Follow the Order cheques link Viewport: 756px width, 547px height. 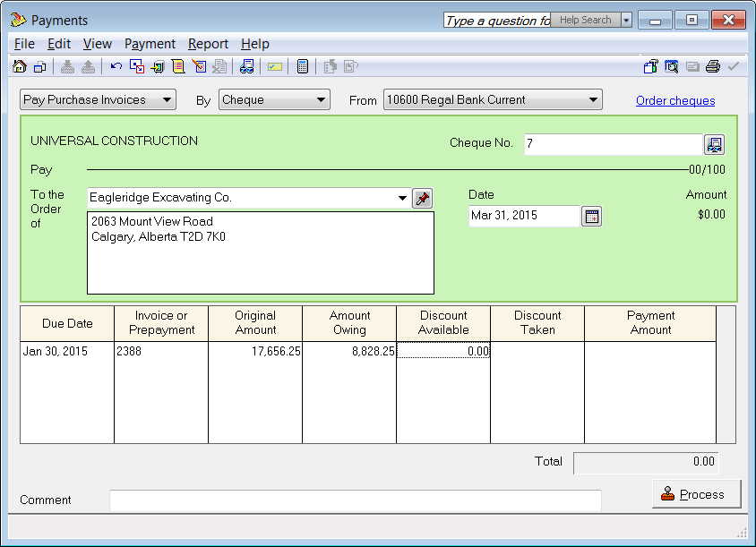(x=675, y=100)
